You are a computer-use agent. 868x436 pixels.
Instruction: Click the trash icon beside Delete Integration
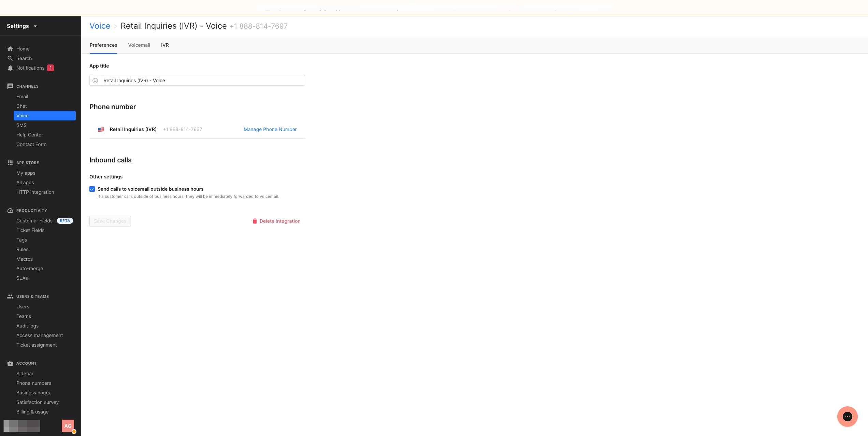tap(255, 221)
